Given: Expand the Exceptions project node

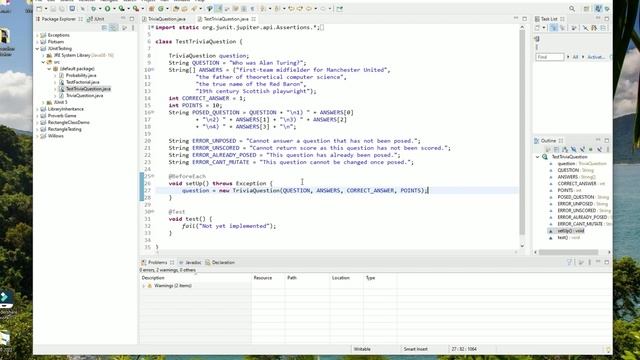Looking at the screenshot, I should (x=38, y=36).
